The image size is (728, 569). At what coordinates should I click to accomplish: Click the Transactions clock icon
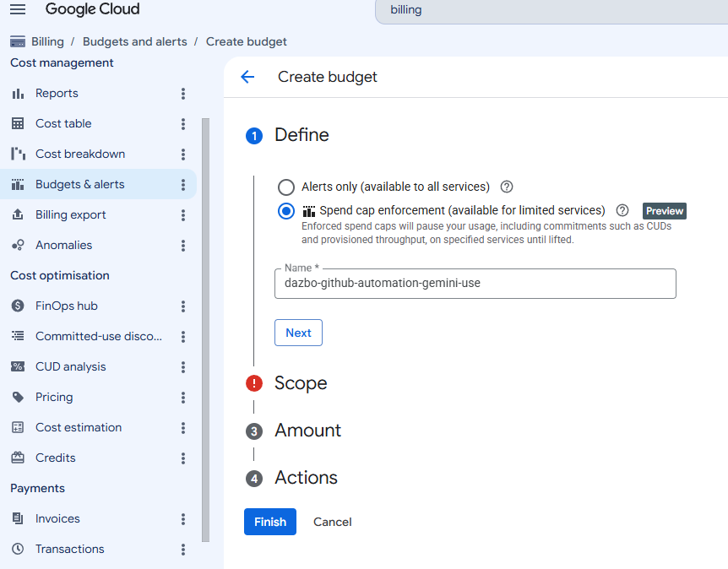(18, 549)
